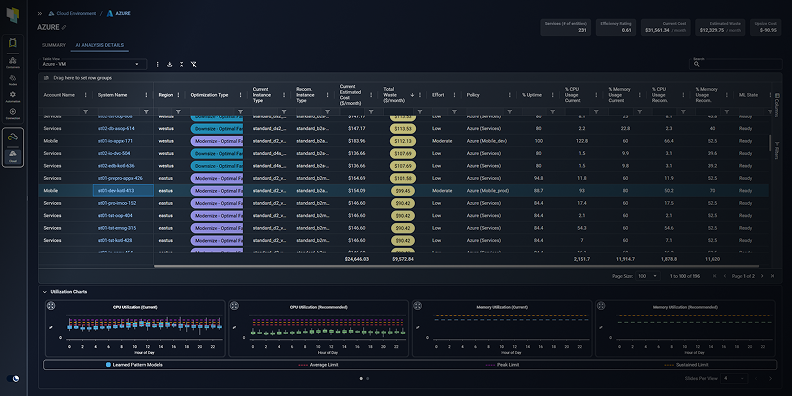Collapse the Utilization Charts section
The height and width of the screenshot is (396, 792).
tap(44, 291)
